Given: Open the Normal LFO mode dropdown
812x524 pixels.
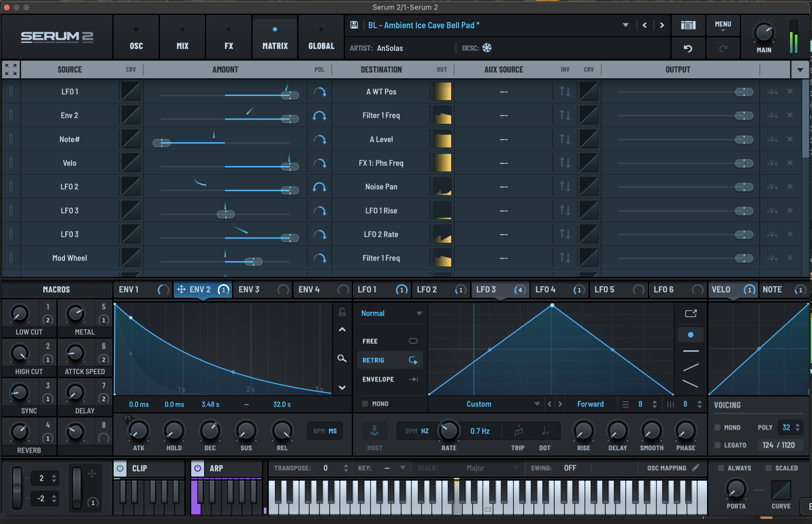Looking at the screenshot, I should coord(391,313).
